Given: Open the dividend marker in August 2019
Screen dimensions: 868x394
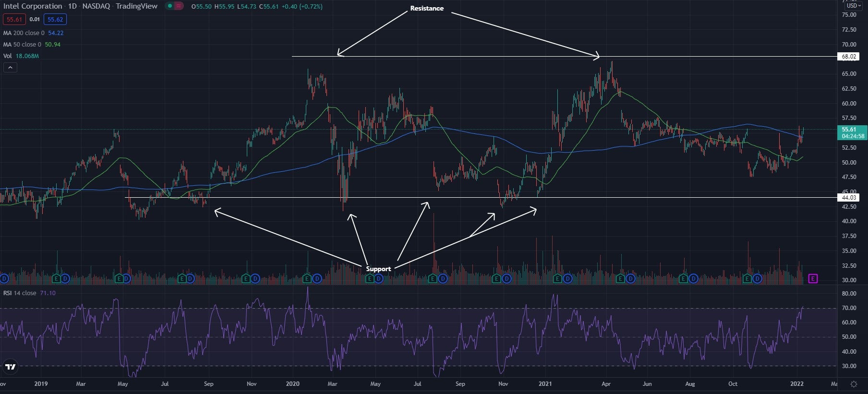Looking at the screenshot, I should point(191,278).
